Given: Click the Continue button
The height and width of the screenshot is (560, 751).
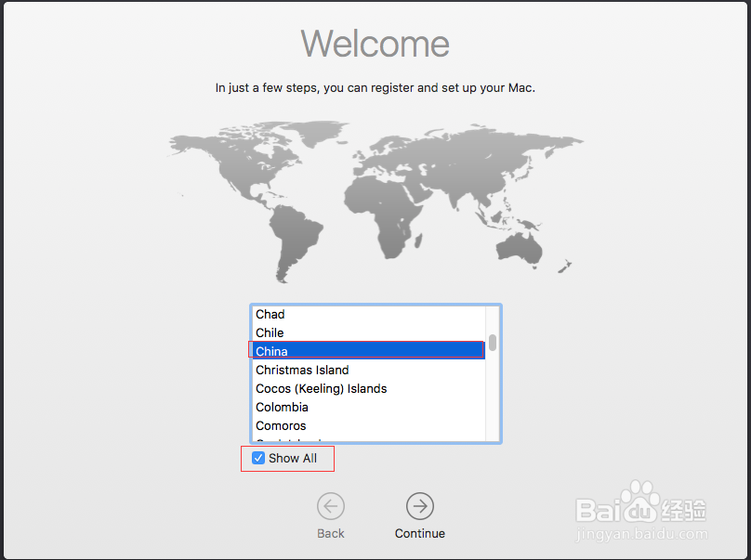Looking at the screenshot, I should (420, 516).
